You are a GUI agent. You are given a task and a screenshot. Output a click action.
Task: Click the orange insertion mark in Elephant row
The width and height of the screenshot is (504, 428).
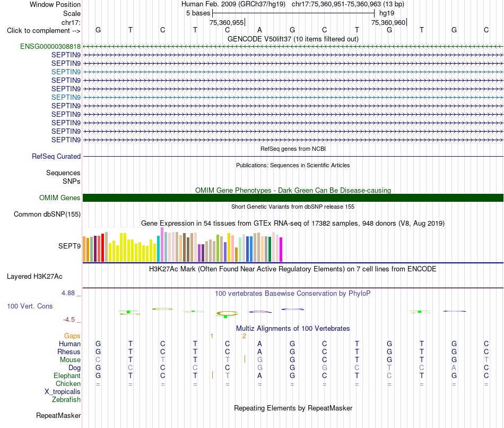(x=212, y=375)
